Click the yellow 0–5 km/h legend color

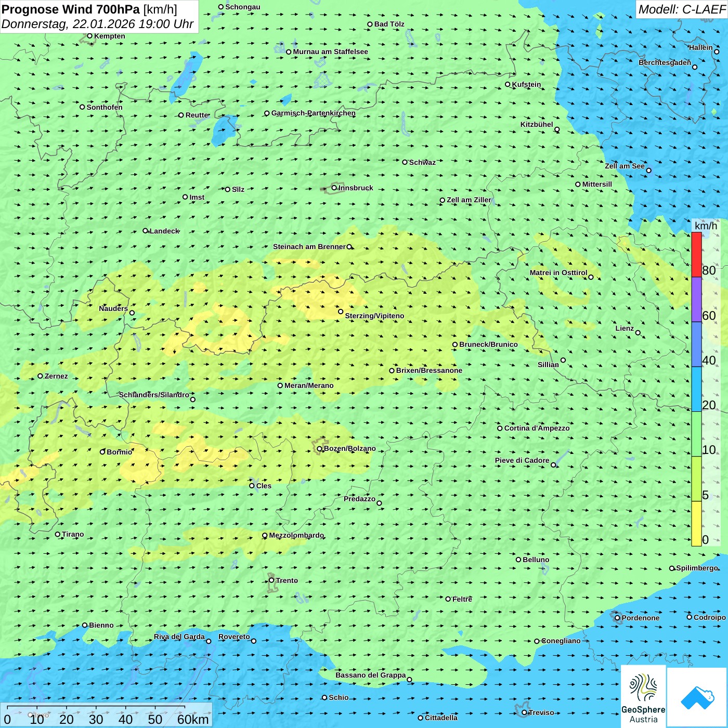pos(696,523)
